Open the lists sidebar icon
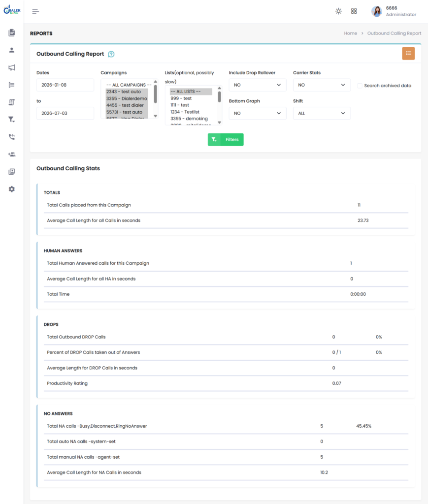Image resolution: width=428 pixels, height=504 pixels. (12, 85)
